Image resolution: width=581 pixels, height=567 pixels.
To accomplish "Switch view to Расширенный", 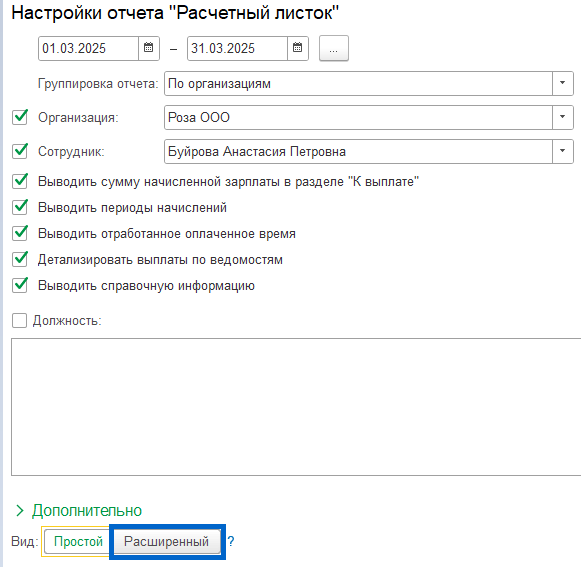I will [166, 541].
